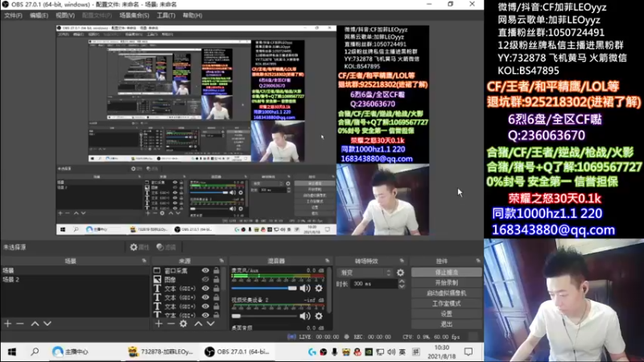Open the 工具(T) menu

(x=166, y=15)
